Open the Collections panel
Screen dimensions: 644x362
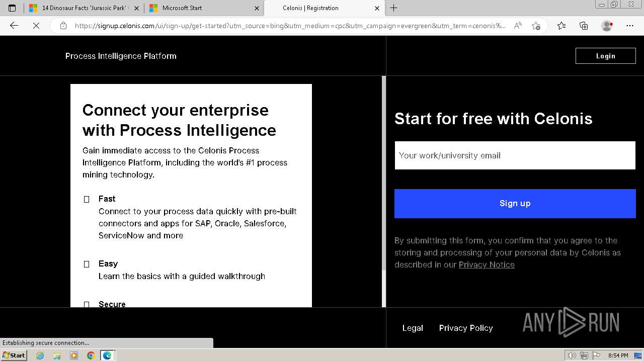pos(584,26)
